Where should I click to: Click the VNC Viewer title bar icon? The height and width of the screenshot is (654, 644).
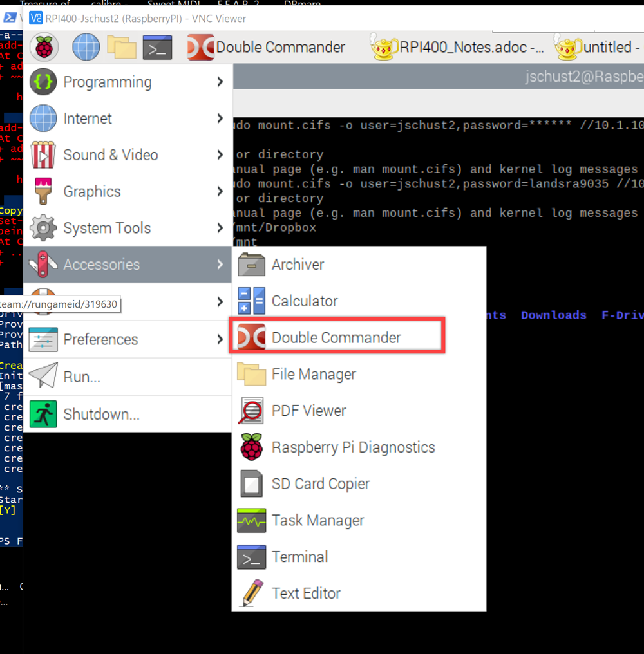click(x=36, y=18)
